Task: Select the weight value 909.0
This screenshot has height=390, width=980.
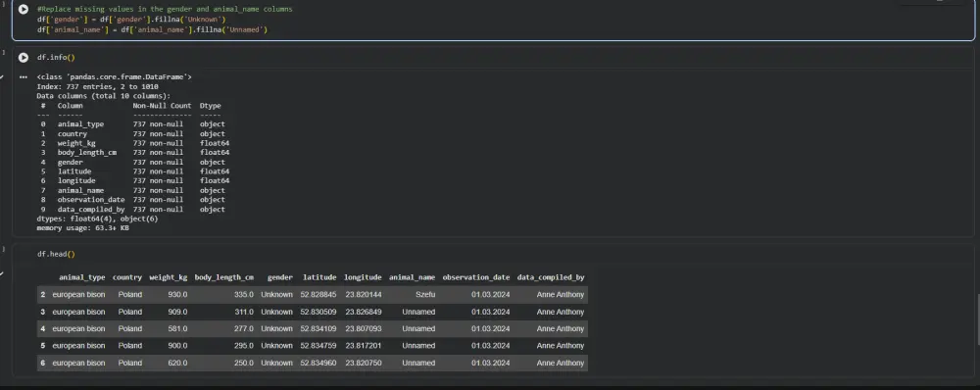Action: point(177,312)
